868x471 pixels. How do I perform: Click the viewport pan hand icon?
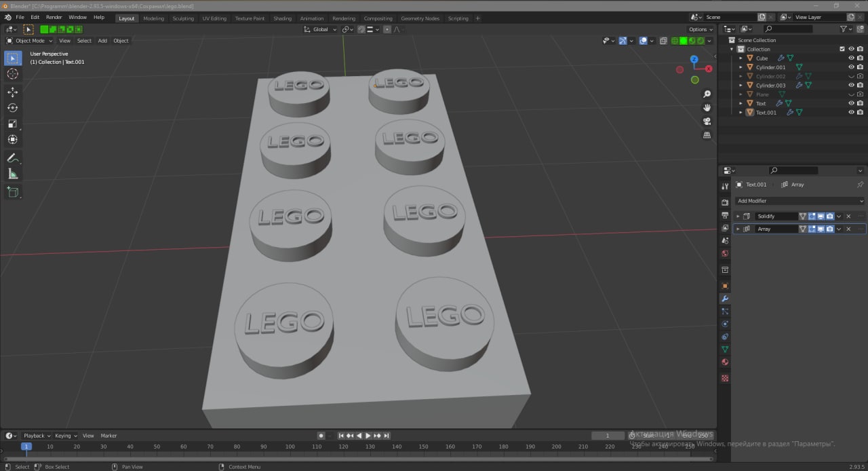[707, 107]
